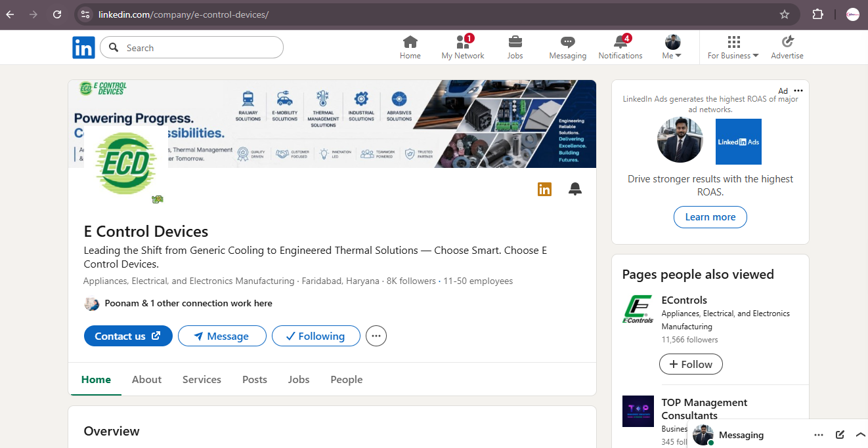
Task: Compose a new message icon in Messaging overlay
Action: click(840, 435)
